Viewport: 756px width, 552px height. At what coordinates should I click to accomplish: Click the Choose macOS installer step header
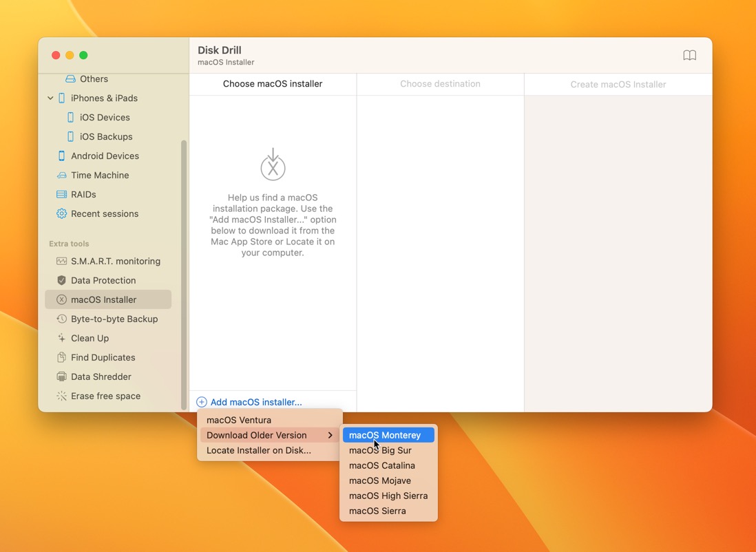[273, 84]
